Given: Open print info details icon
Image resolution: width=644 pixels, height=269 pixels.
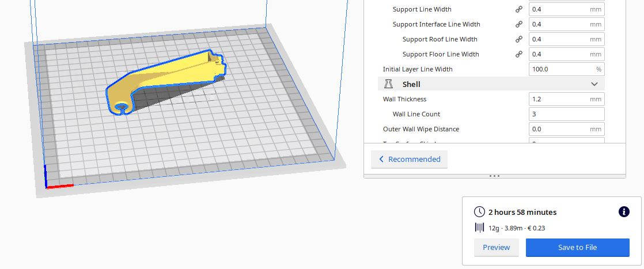Looking at the screenshot, I should [623, 212].
